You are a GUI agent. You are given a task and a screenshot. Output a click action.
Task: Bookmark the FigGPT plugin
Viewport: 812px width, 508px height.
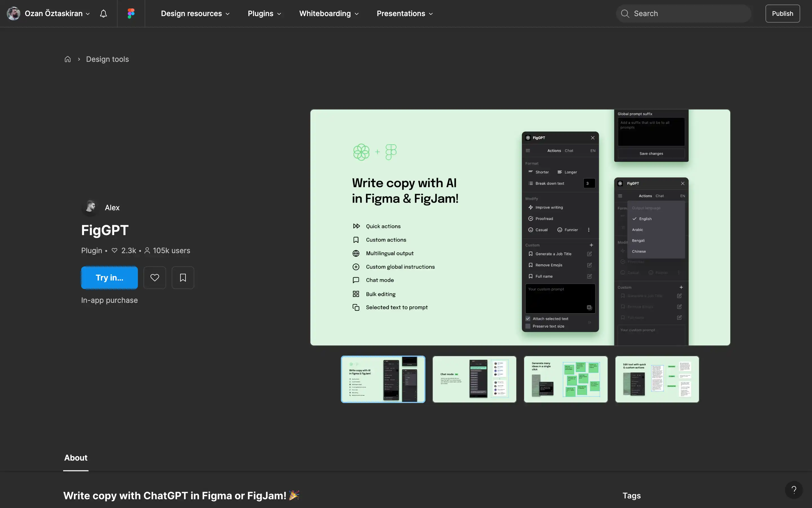point(183,277)
